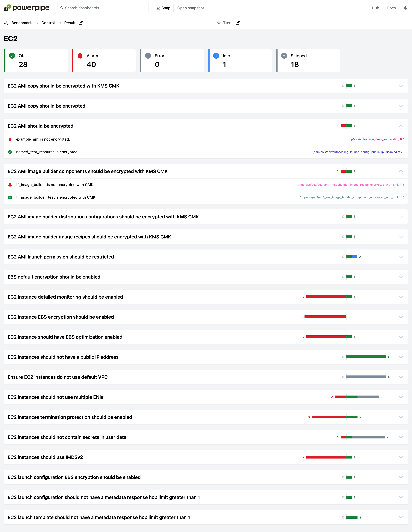Click No filters label
Screen dimensions: 412x532
click(x=224, y=23)
